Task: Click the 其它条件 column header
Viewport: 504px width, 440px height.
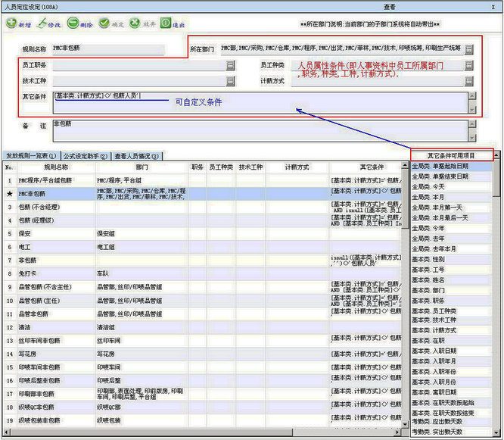Action: [x=366, y=167]
